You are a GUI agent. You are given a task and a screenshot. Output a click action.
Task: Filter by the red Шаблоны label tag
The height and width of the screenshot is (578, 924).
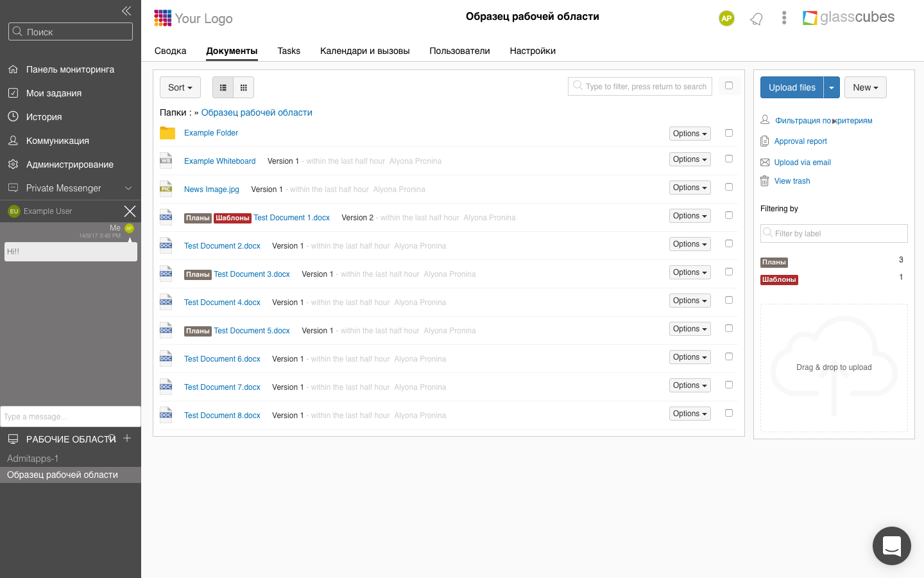point(779,279)
